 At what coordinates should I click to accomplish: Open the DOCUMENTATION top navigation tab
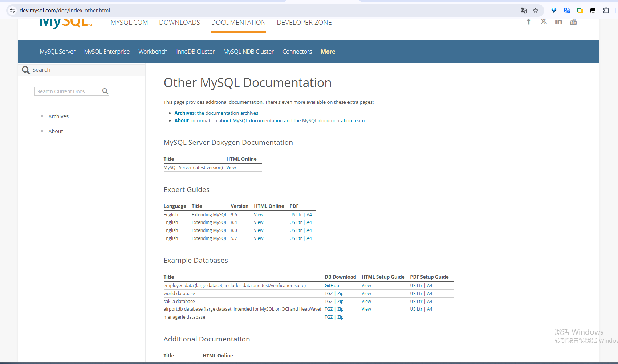pos(239,23)
